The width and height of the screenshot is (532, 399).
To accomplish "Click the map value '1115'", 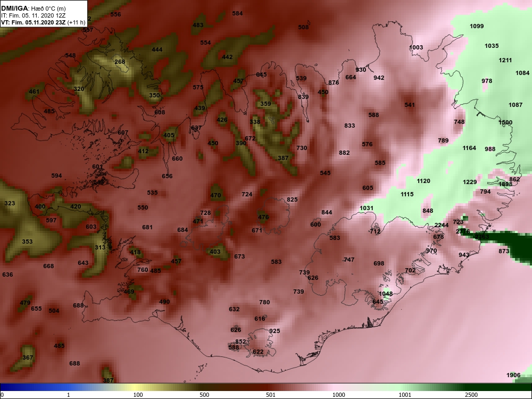I will [x=407, y=194].
